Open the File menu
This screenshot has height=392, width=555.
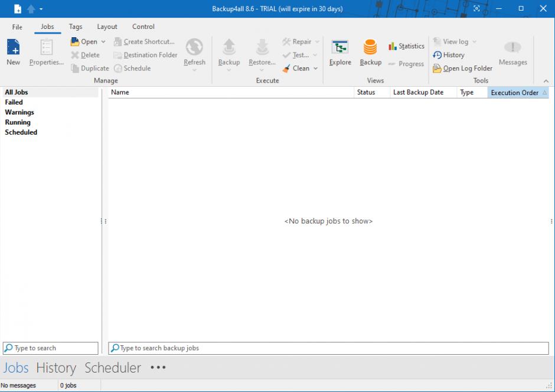(x=17, y=27)
